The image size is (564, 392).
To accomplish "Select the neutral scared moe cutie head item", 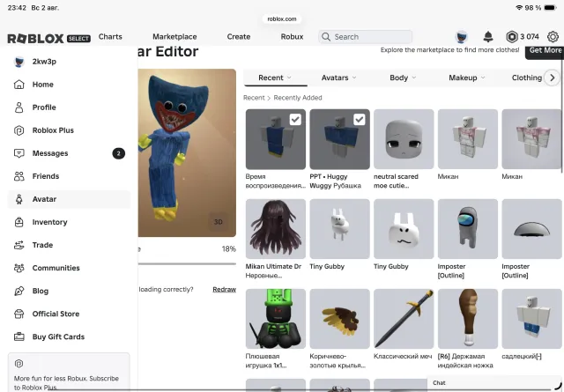I will pyautogui.click(x=404, y=139).
